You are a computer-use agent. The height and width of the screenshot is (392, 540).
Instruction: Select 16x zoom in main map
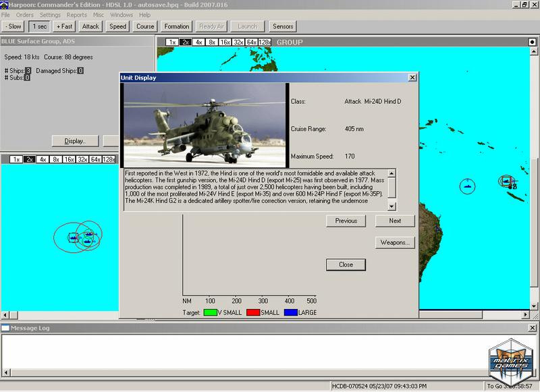225,42
